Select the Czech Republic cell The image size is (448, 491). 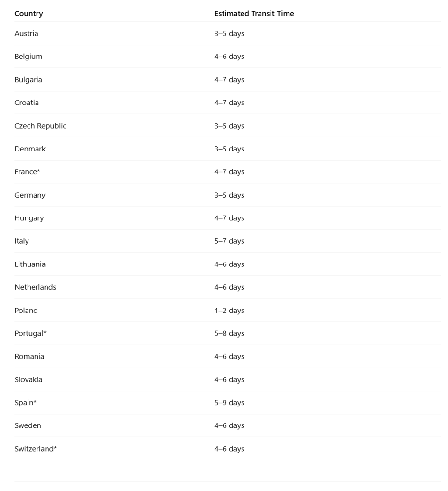tap(40, 126)
